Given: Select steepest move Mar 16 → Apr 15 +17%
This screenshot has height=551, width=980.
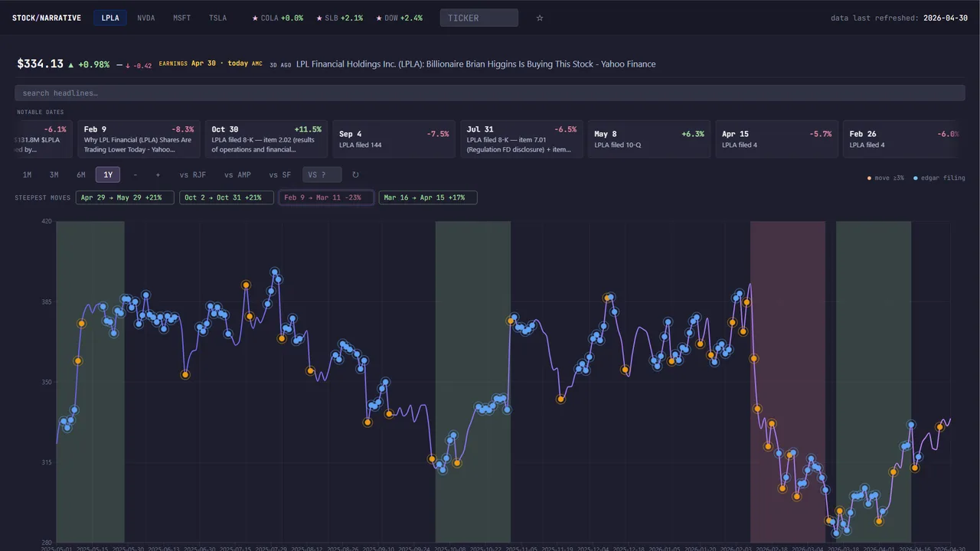Looking at the screenshot, I should click(x=428, y=197).
